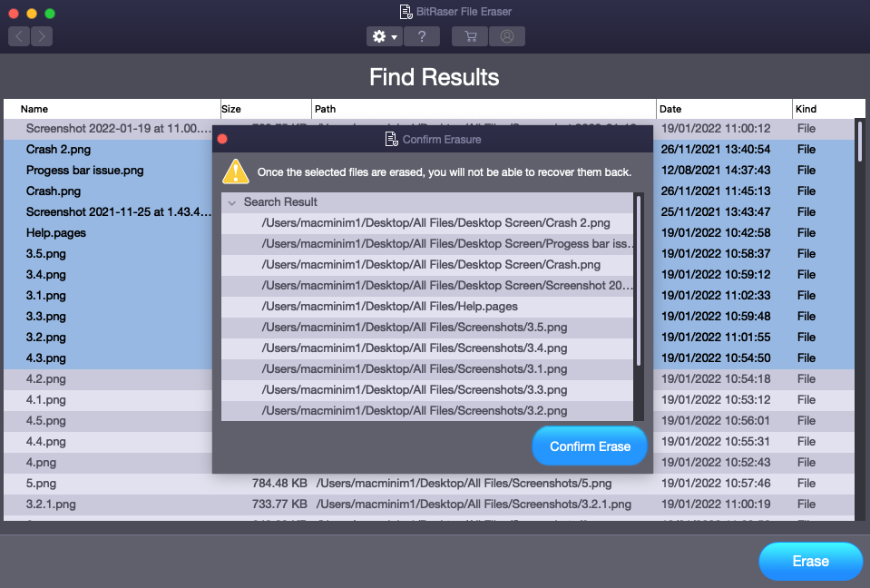This screenshot has height=588, width=870.
Task: Close the Confirm Erasure dialog
Action: click(x=222, y=139)
